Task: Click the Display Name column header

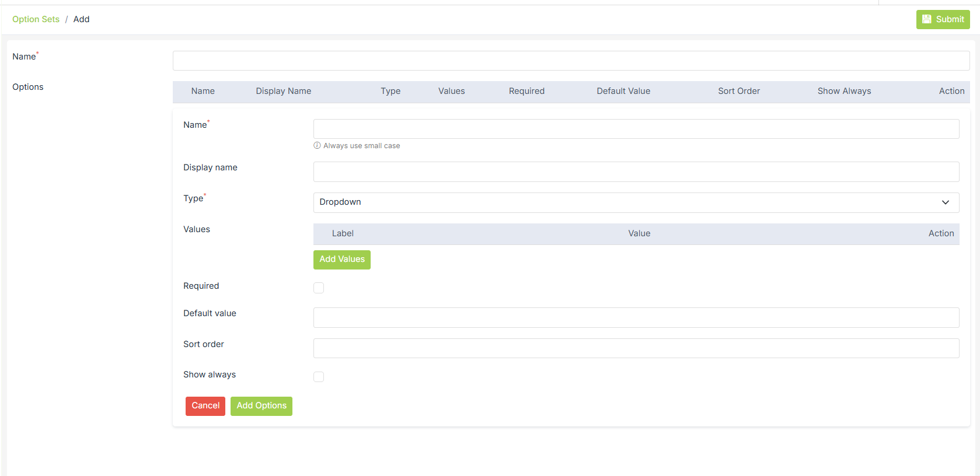Action: click(283, 91)
